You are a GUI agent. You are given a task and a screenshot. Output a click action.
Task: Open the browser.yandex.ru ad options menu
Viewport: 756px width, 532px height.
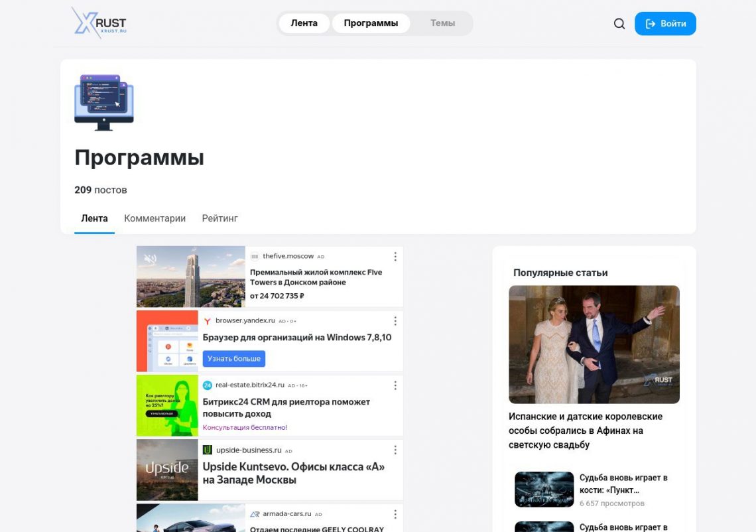[395, 321]
